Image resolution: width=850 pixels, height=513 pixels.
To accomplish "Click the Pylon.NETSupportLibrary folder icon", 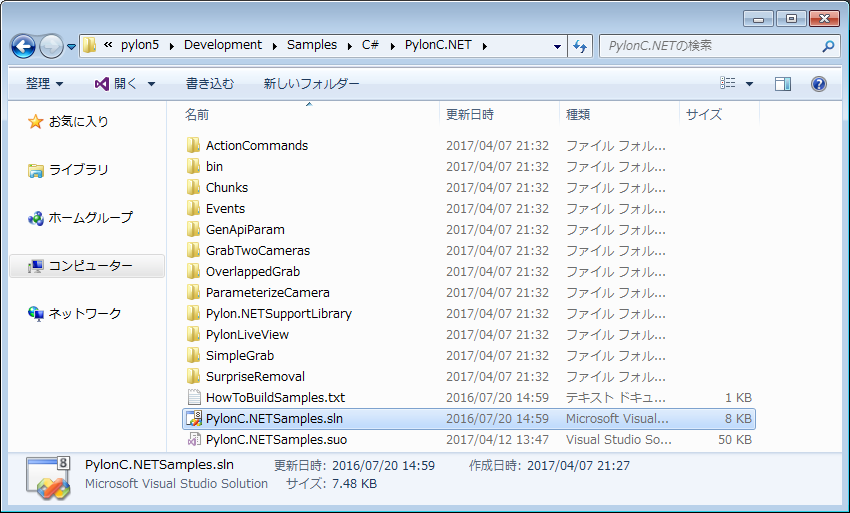I will (194, 313).
